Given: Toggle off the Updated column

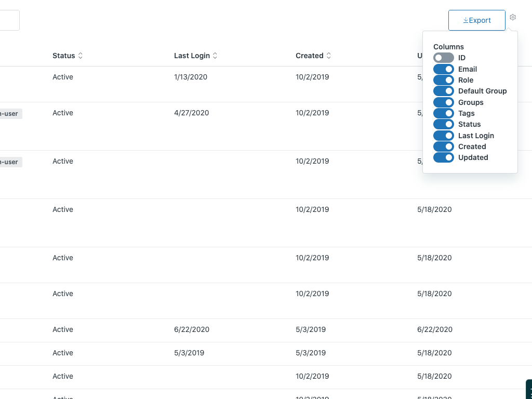Looking at the screenshot, I should pyautogui.click(x=443, y=157).
